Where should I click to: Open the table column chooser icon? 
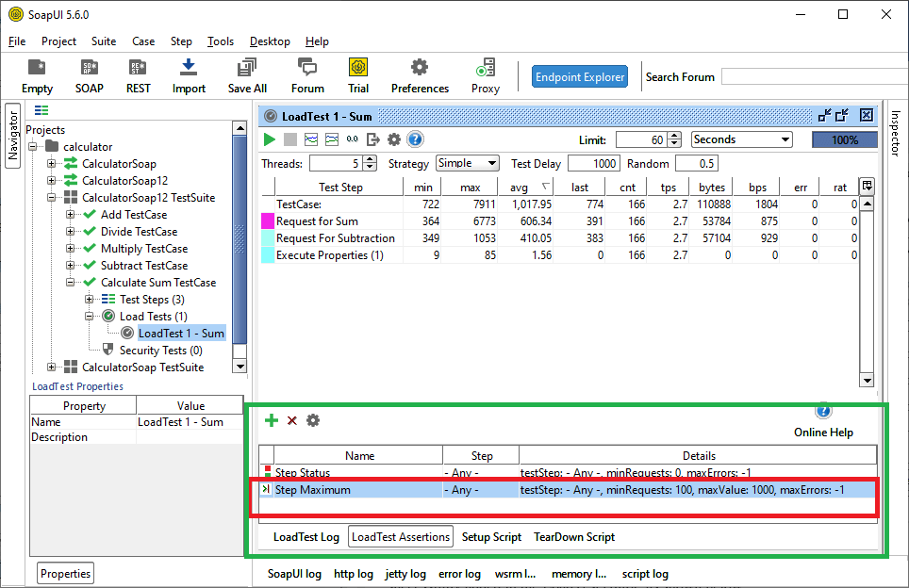(868, 186)
